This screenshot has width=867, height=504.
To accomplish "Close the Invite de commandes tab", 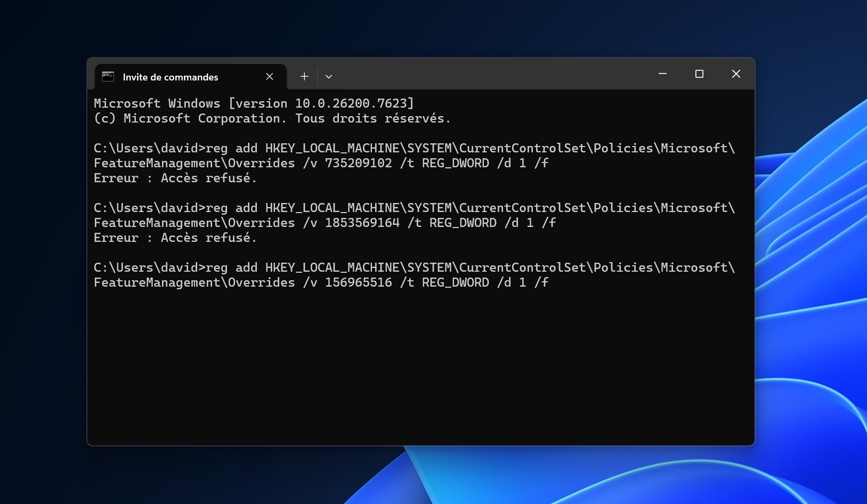I will (270, 77).
